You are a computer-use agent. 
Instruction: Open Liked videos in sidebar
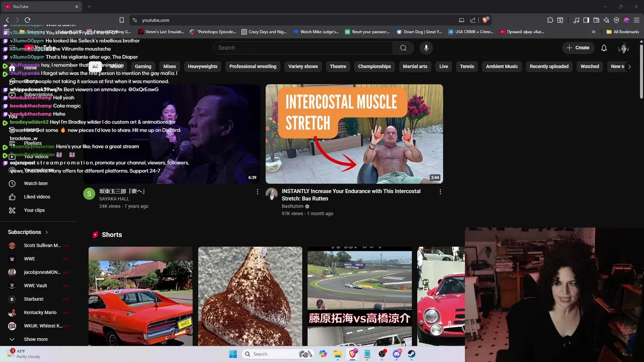point(37,197)
